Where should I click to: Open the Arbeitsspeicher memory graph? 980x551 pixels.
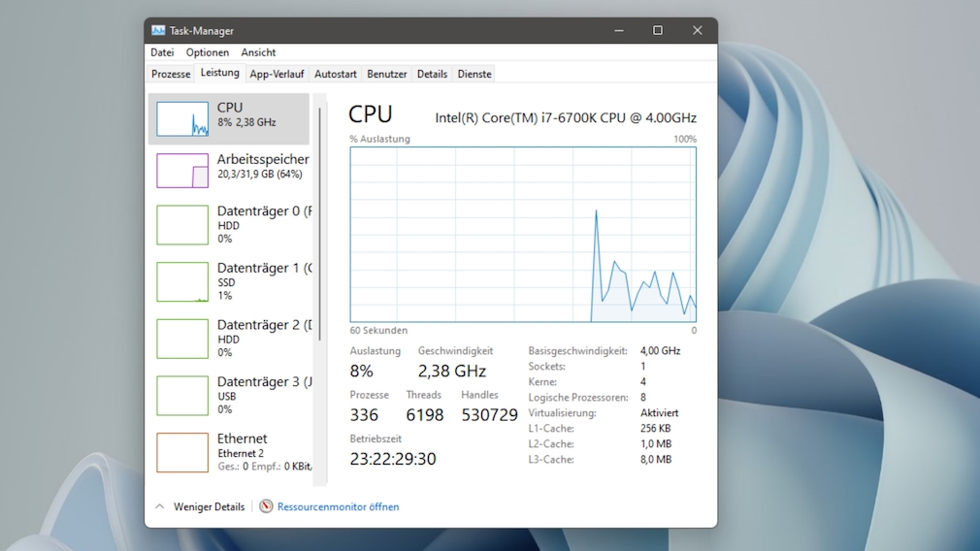click(182, 171)
